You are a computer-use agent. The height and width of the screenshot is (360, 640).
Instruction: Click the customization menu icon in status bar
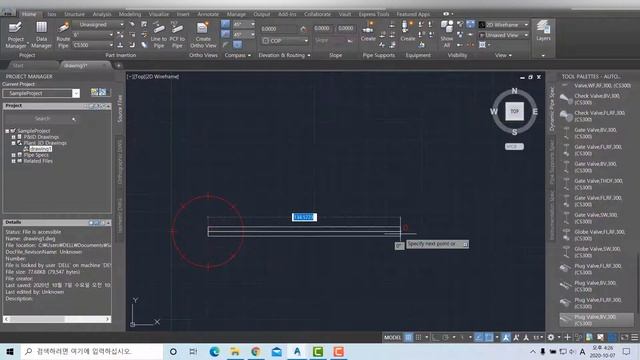click(634, 337)
